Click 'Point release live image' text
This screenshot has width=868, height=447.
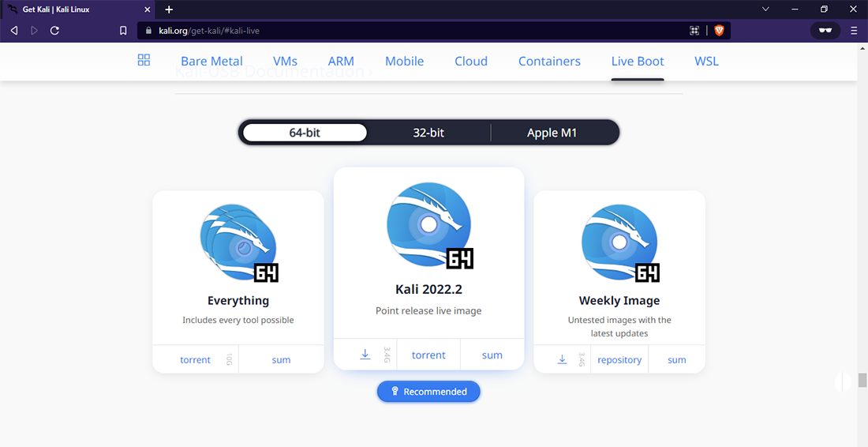[428, 310]
